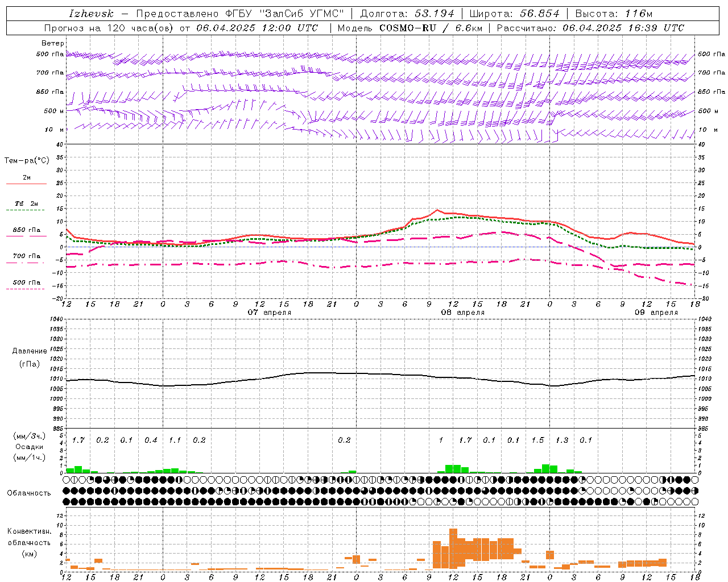
Task: Click the pink dash-dot 700 гПа legend line
Action: pyautogui.click(x=25, y=263)
